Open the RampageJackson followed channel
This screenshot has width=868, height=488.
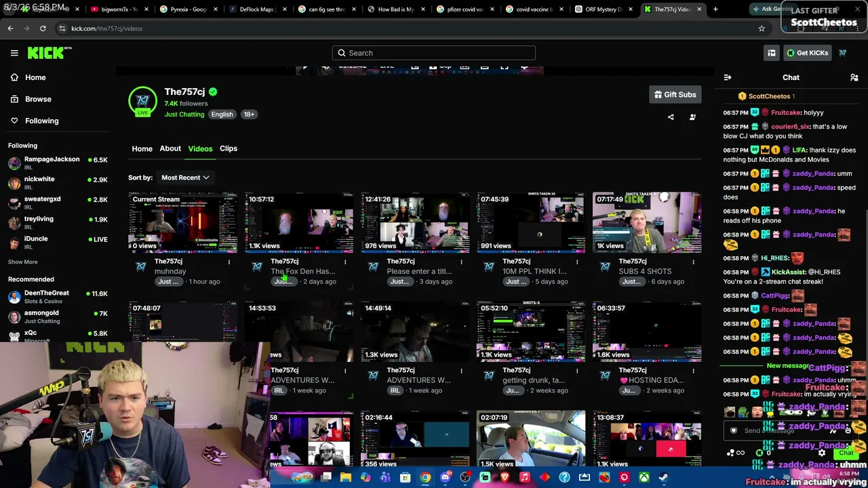point(58,163)
